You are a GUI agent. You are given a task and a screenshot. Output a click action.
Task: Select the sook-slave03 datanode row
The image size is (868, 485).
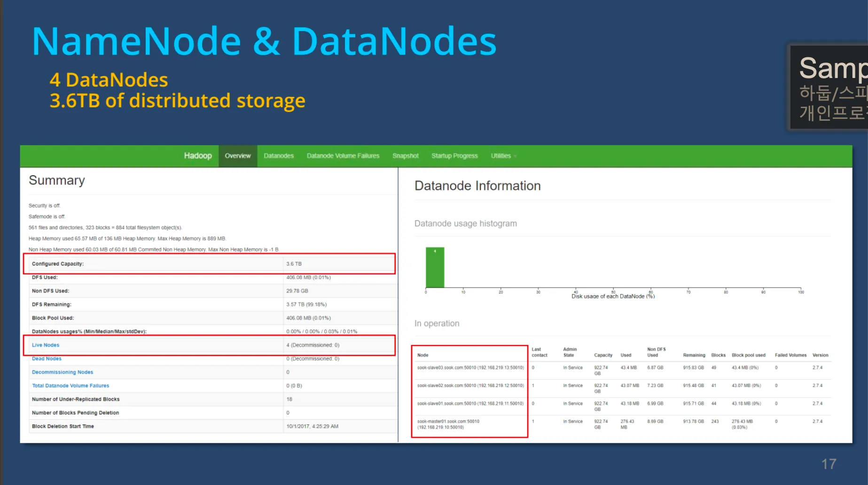coord(470,368)
